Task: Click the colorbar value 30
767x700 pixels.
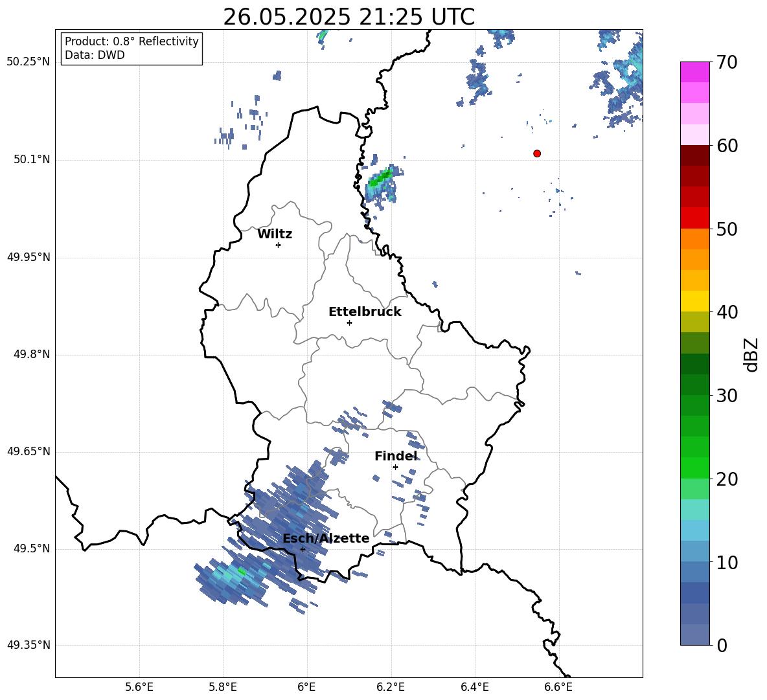Action: click(727, 396)
